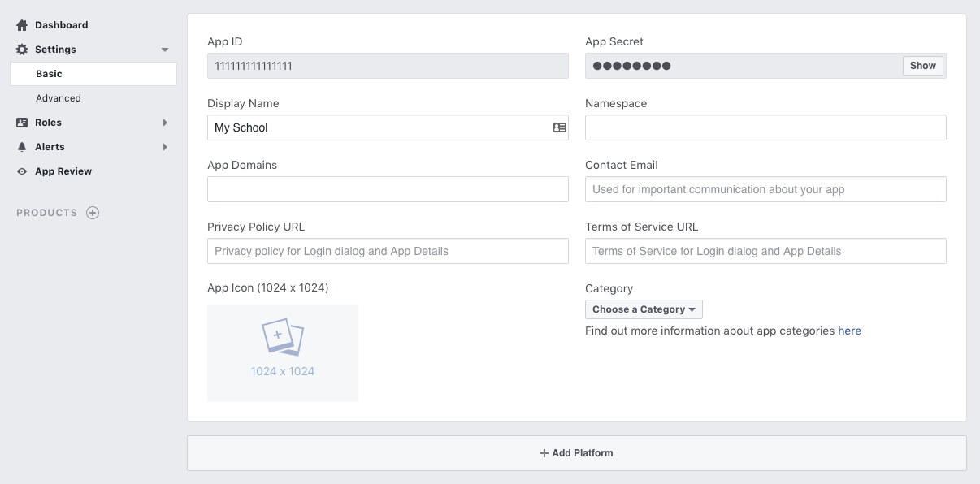This screenshot has width=980, height=484.
Task: Focus the Terms of Service URL field
Action: point(765,251)
